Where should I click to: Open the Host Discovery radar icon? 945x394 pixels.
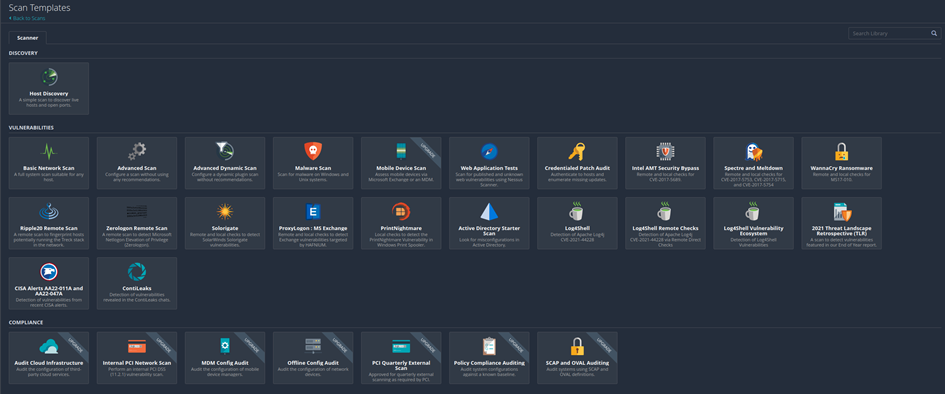point(49,77)
